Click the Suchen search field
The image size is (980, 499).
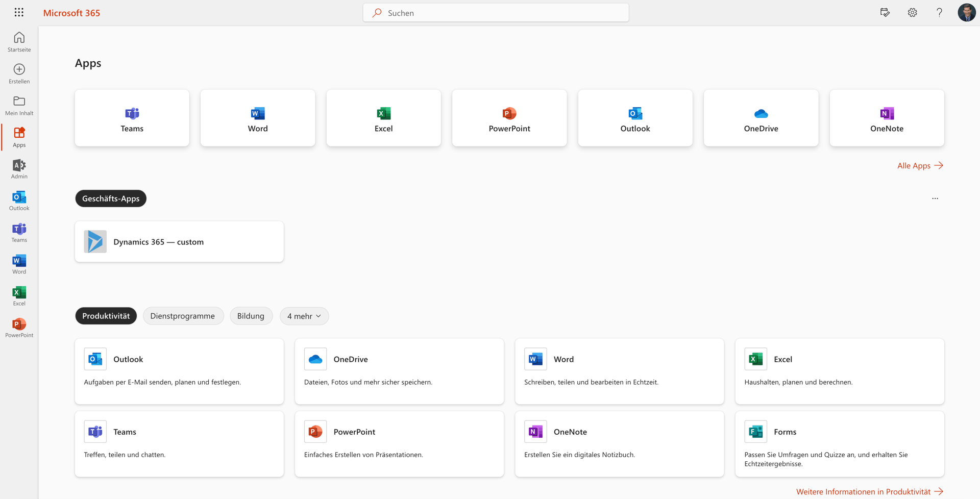(x=496, y=13)
